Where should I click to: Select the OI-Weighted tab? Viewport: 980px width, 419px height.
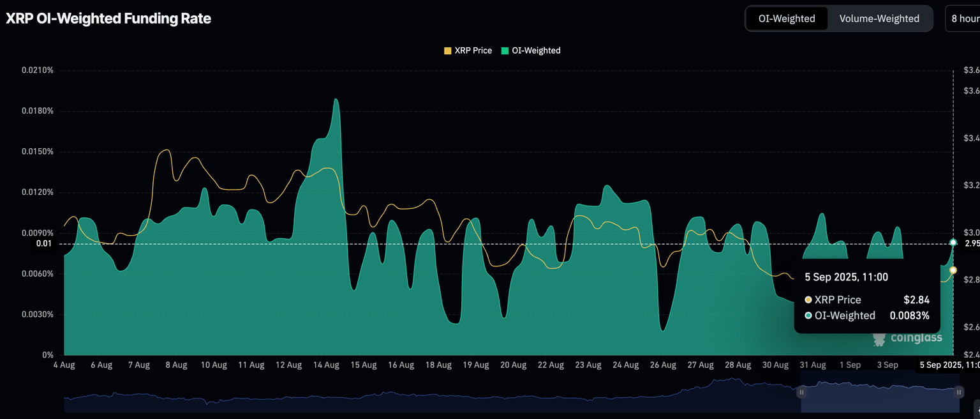tap(786, 19)
